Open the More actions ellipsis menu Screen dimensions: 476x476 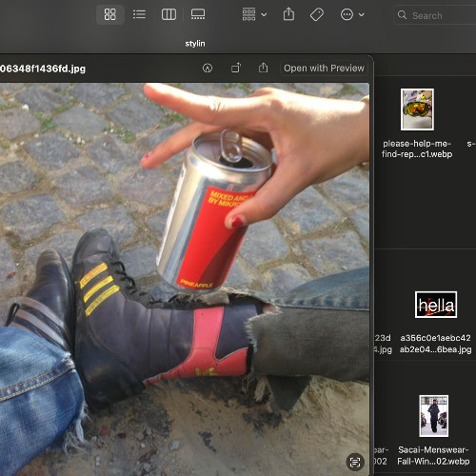point(352,14)
